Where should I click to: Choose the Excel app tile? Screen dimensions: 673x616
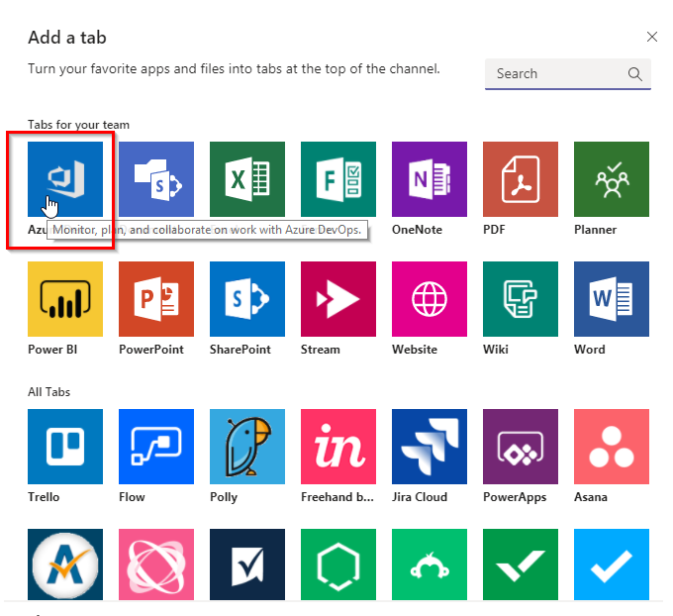[247, 179]
